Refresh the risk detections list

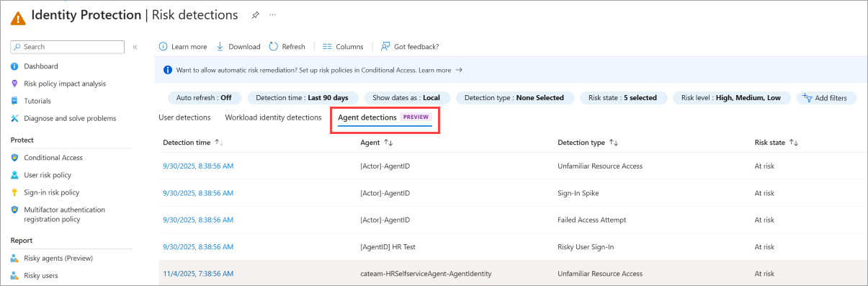coord(287,46)
